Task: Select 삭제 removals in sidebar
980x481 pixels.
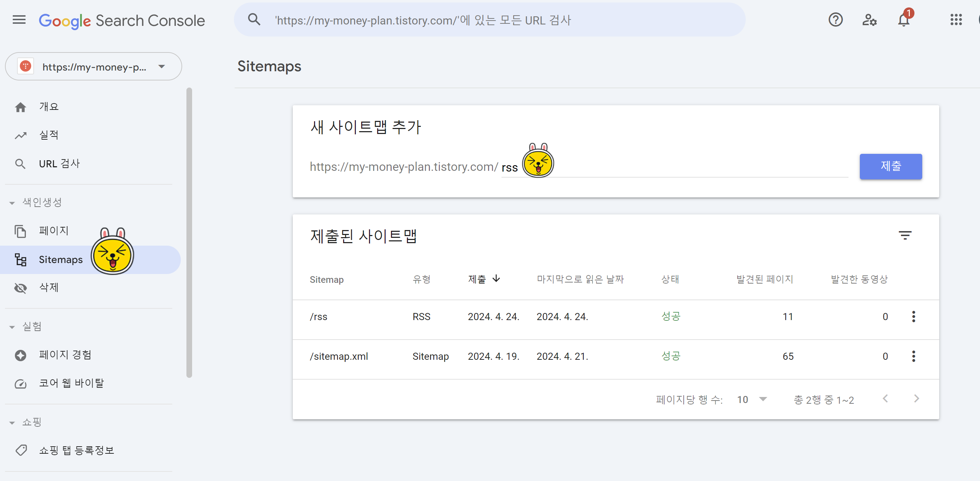Action: click(x=49, y=288)
